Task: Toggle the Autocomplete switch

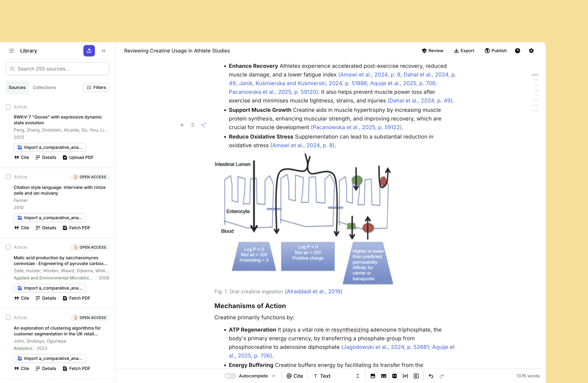Action: 230,376
